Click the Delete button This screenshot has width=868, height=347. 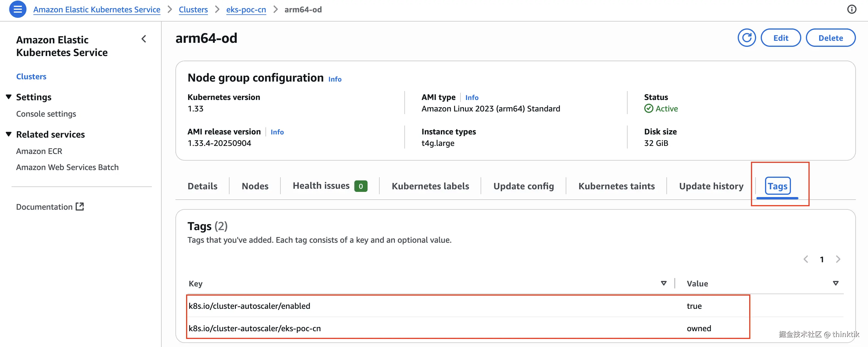(831, 38)
